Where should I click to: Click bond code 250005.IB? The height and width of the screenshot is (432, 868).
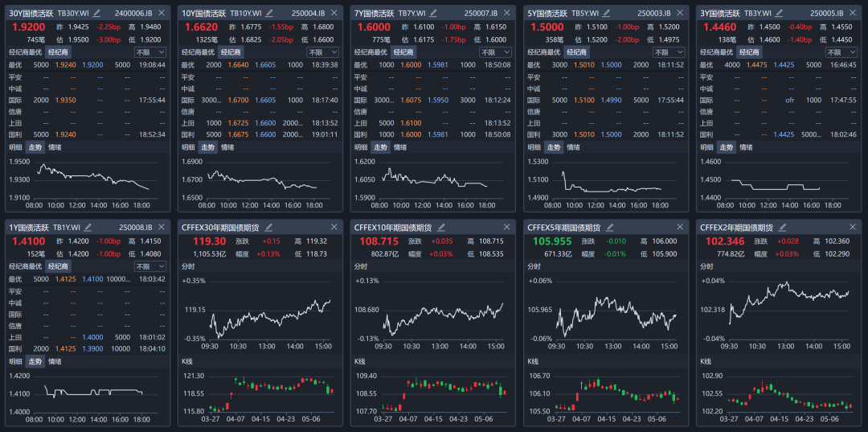(x=826, y=13)
